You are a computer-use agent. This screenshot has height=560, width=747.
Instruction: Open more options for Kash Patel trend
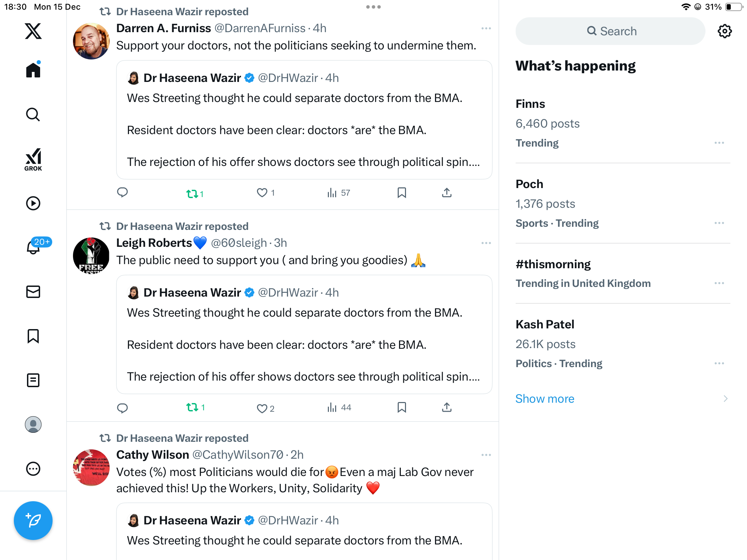[x=719, y=363]
